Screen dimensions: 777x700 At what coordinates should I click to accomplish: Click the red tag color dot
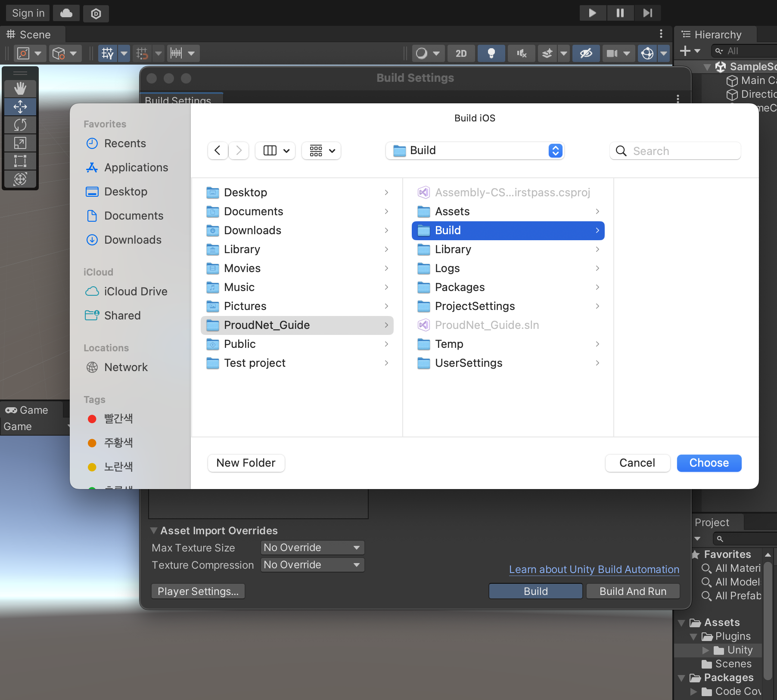click(92, 419)
